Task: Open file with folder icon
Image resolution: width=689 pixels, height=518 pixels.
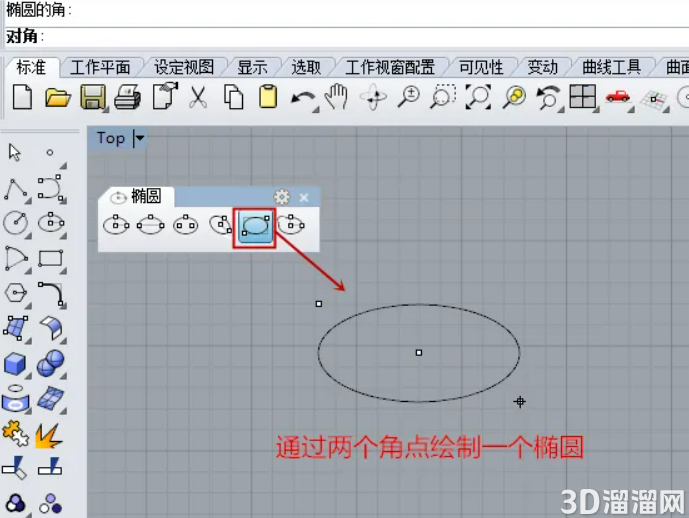Action: (58, 98)
